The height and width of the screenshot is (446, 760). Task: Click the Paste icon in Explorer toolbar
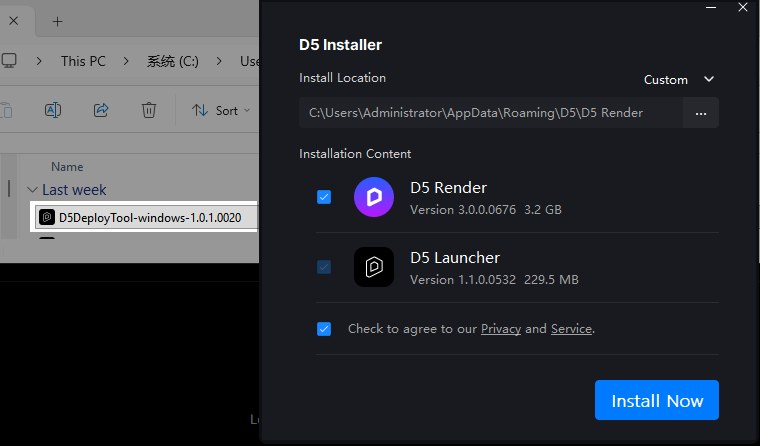[x=6, y=111]
